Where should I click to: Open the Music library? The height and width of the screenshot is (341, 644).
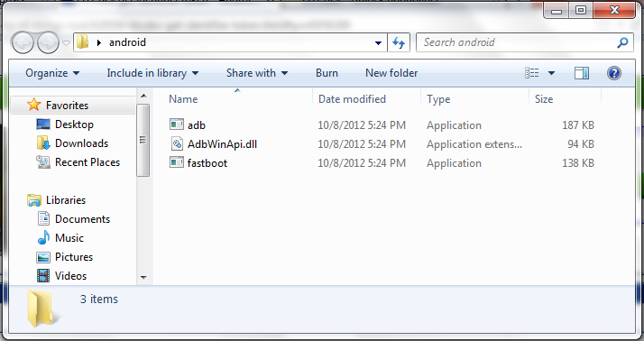coord(69,238)
